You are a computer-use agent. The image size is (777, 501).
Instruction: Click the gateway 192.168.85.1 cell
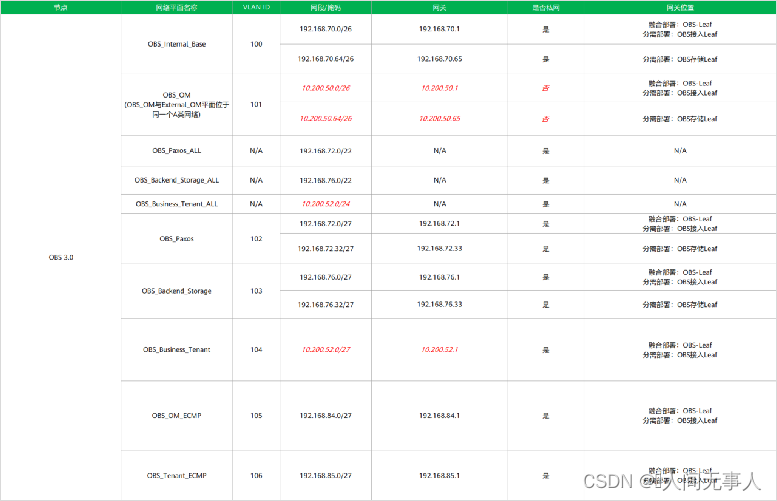click(x=440, y=476)
